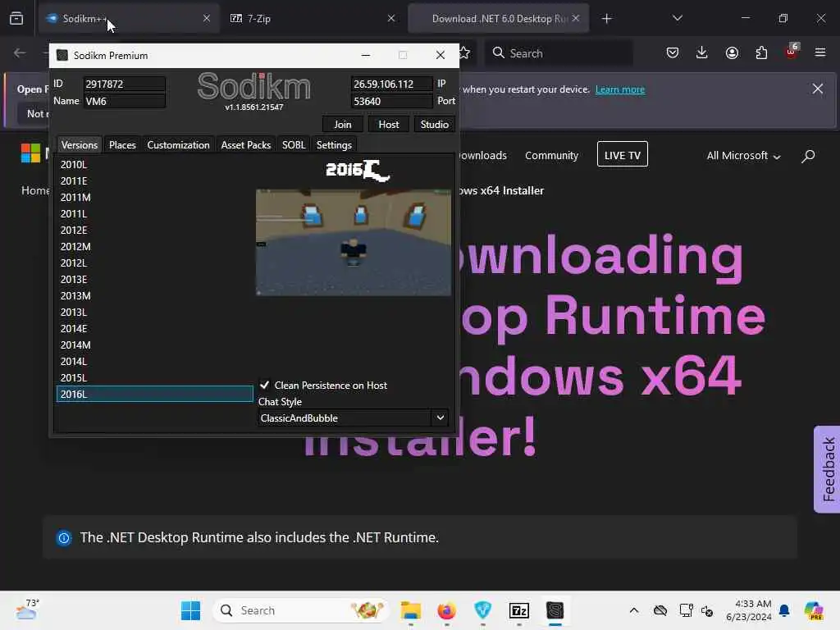840x630 pixels.
Task: Open File Explorer from taskbar
Action: click(x=411, y=610)
